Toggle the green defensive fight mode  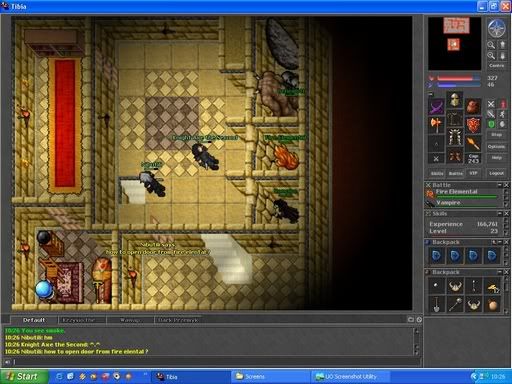click(491, 124)
